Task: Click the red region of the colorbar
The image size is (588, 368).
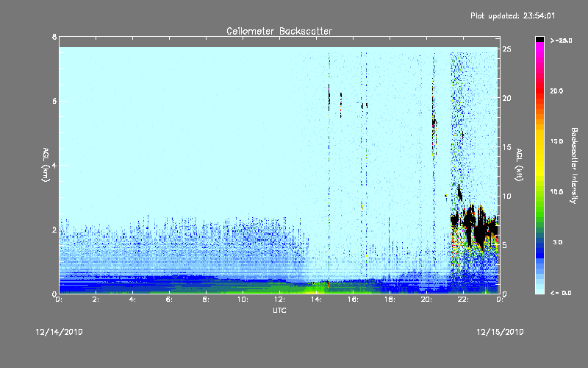Action: click(x=539, y=90)
